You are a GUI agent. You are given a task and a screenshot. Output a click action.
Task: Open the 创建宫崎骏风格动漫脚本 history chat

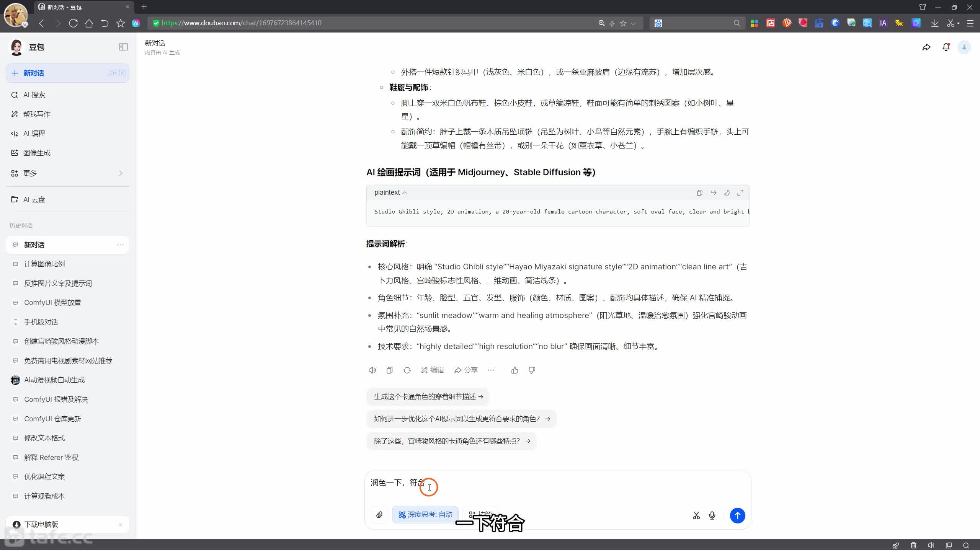(x=67, y=341)
